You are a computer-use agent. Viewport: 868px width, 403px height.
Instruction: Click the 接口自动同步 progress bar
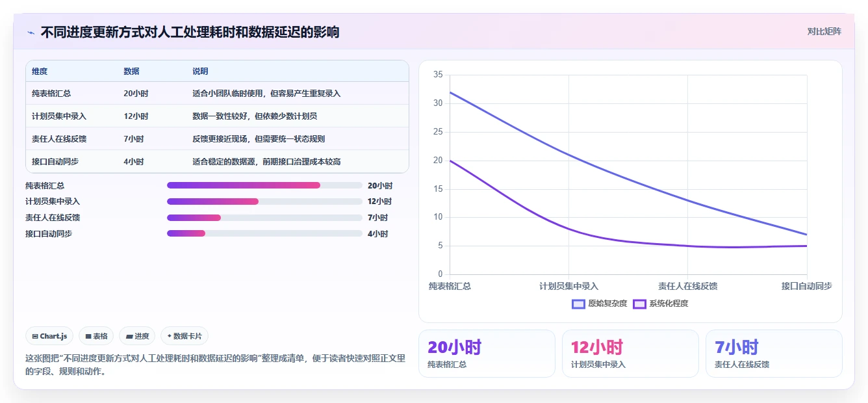tap(264, 233)
